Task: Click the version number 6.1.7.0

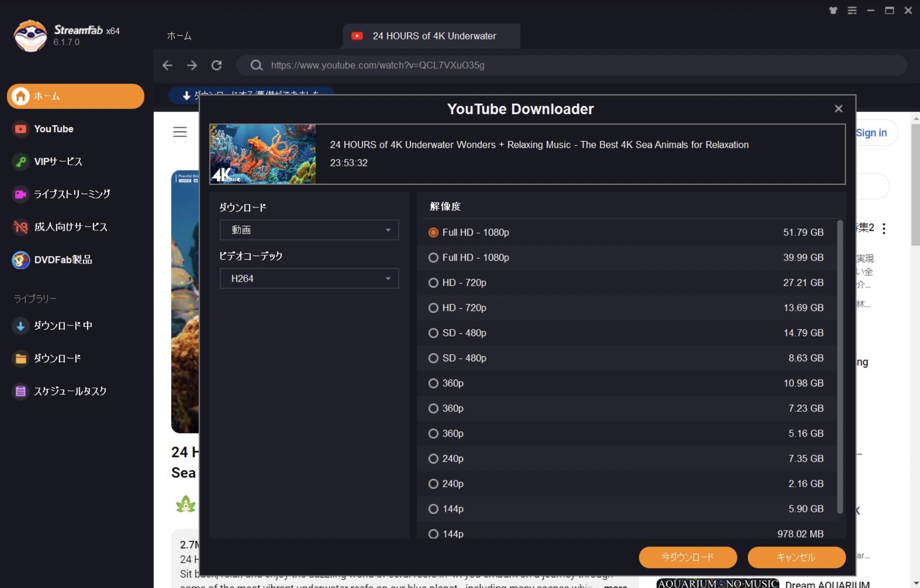Action: [66, 42]
